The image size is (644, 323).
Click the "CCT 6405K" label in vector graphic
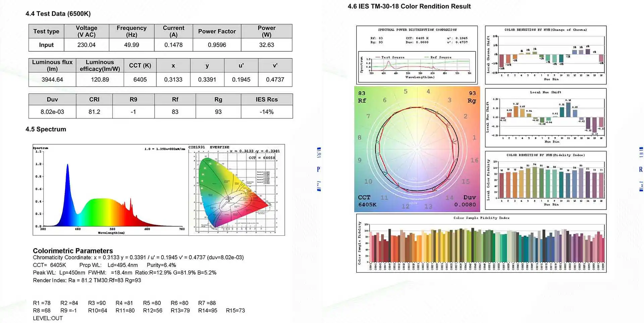(x=367, y=201)
